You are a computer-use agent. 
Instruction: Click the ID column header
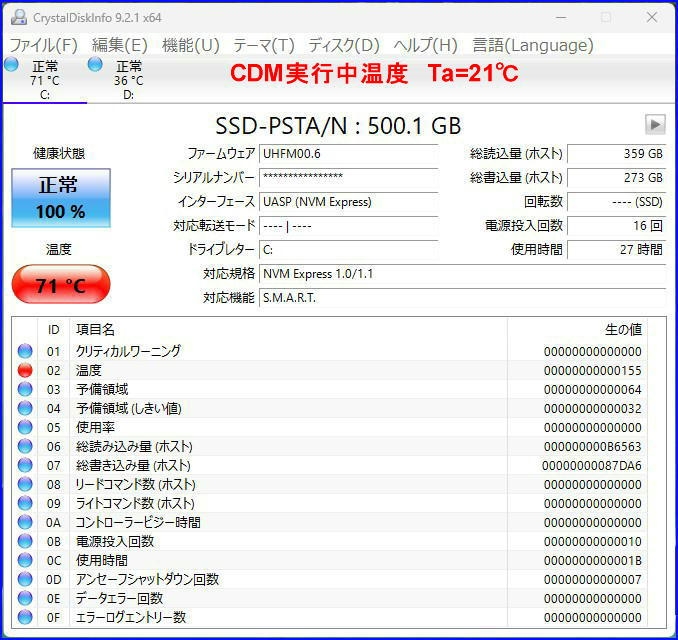click(54, 330)
